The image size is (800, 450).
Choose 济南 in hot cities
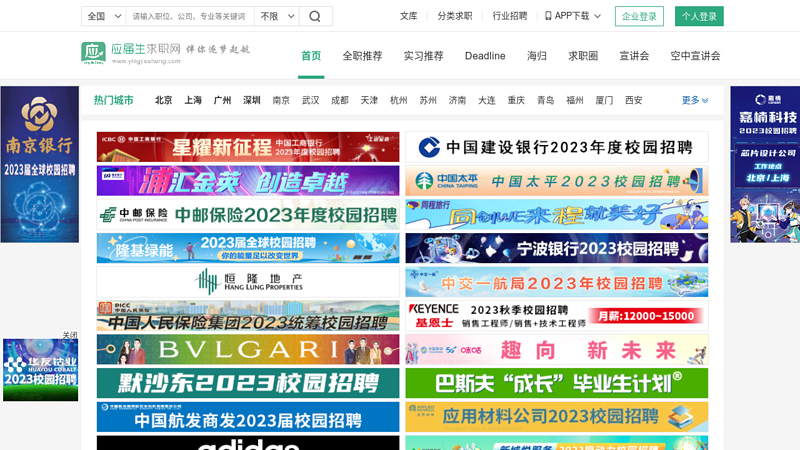pyautogui.click(x=457, y=100)
